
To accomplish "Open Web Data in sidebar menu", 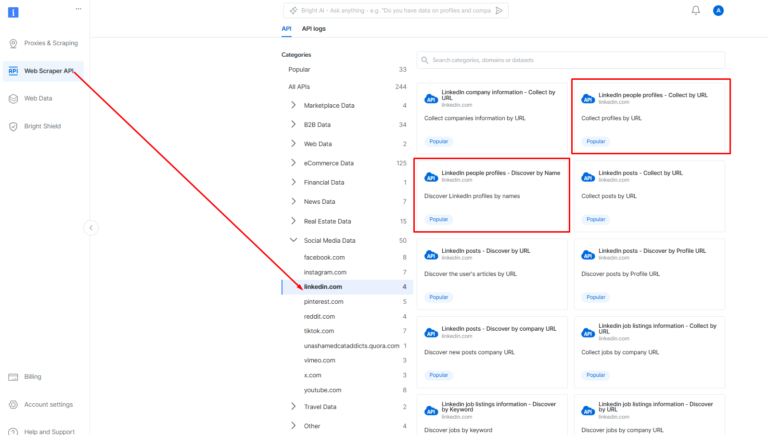I will (38, 98).
